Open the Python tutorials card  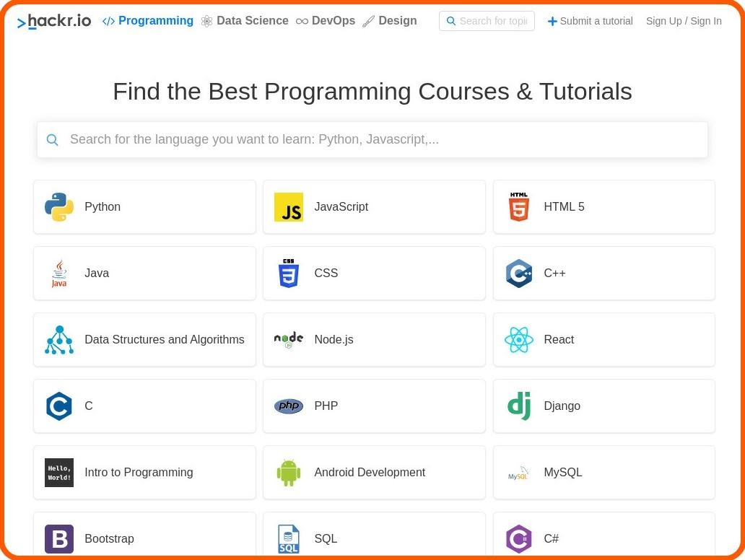tap(144, 207)
